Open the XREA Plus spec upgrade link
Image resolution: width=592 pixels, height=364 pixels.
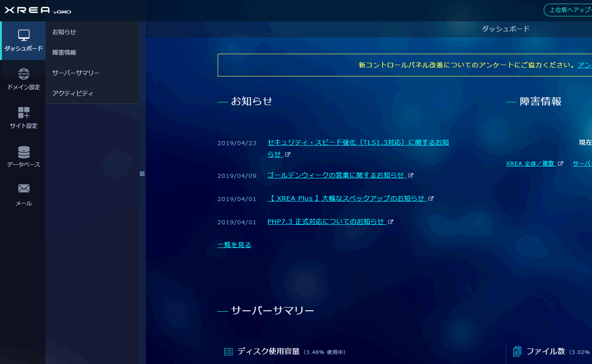(346, 198)
